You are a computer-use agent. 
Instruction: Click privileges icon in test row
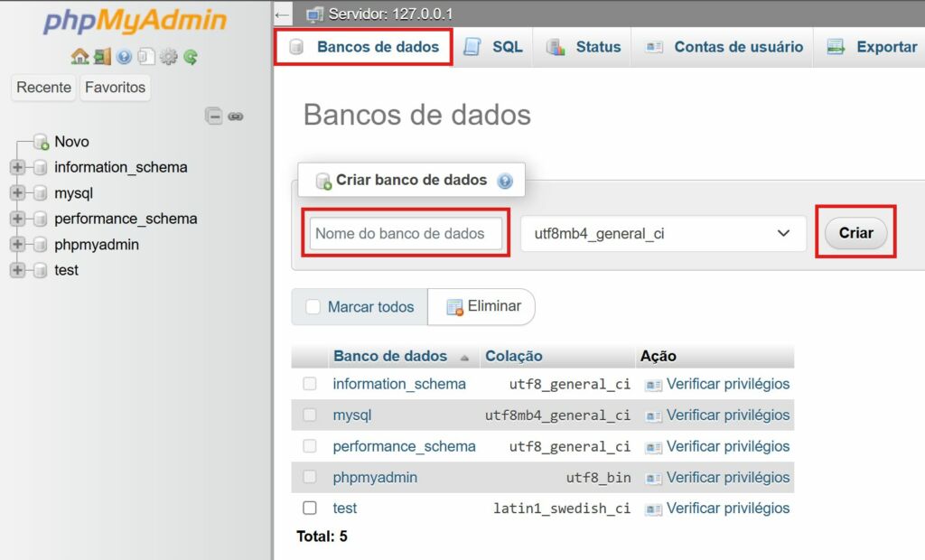click(653, 509)
